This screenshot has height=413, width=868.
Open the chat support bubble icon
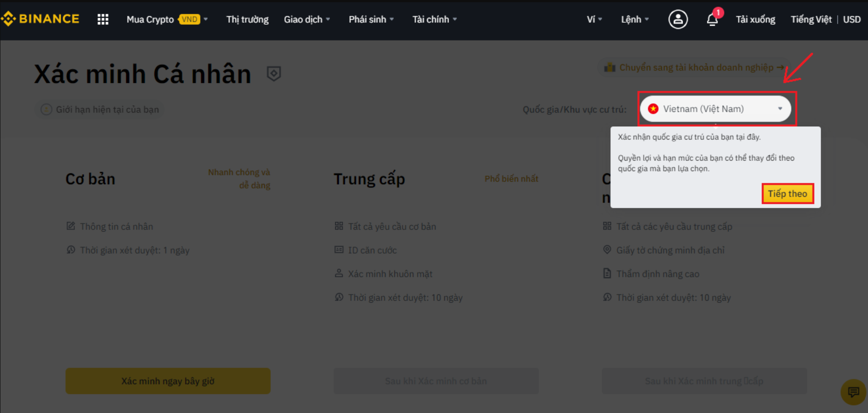tap(853, 392)
